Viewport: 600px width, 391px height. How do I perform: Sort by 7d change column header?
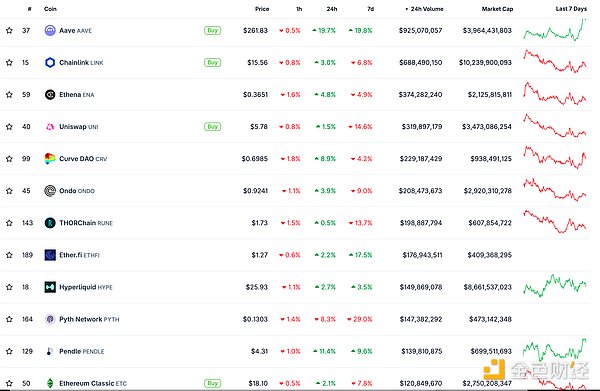click(x=370, y=9)
